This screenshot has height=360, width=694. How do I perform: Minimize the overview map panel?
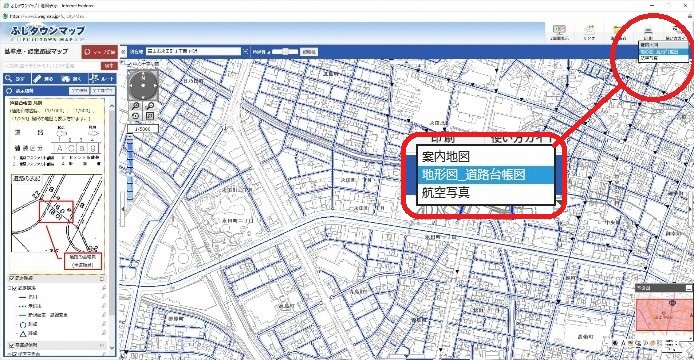pos(689,288)
